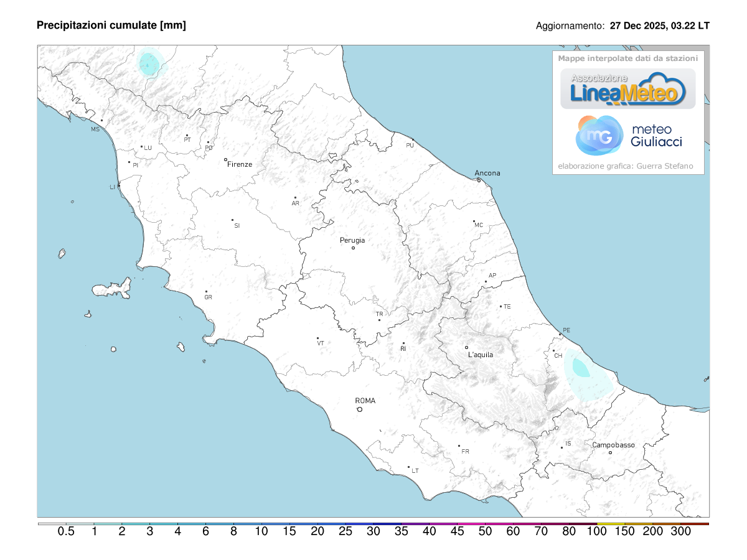Select the 300 mm legend value
Screen dimensions: 747x560
point(681,531)
